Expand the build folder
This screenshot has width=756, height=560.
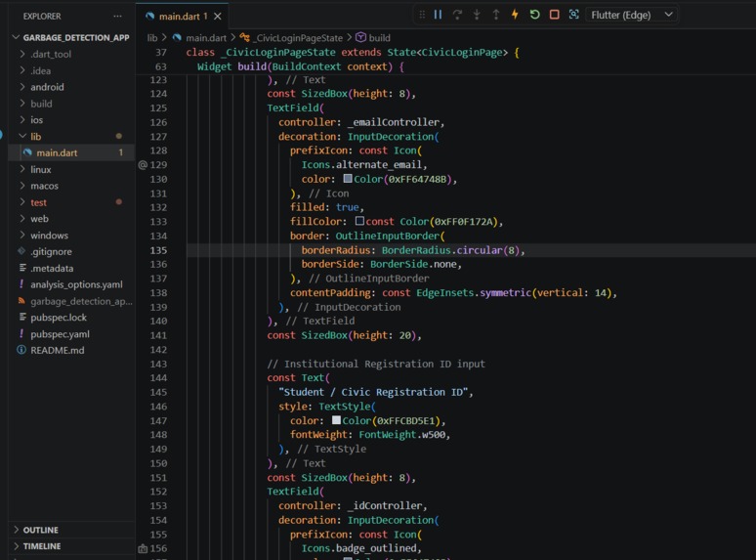click(71, 104)
